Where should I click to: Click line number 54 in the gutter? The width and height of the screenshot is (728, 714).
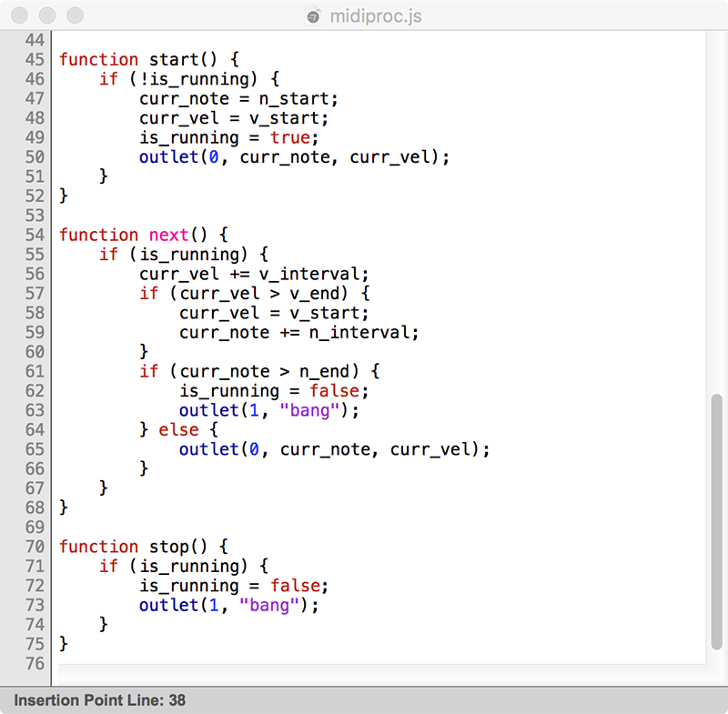click(35, 235)
